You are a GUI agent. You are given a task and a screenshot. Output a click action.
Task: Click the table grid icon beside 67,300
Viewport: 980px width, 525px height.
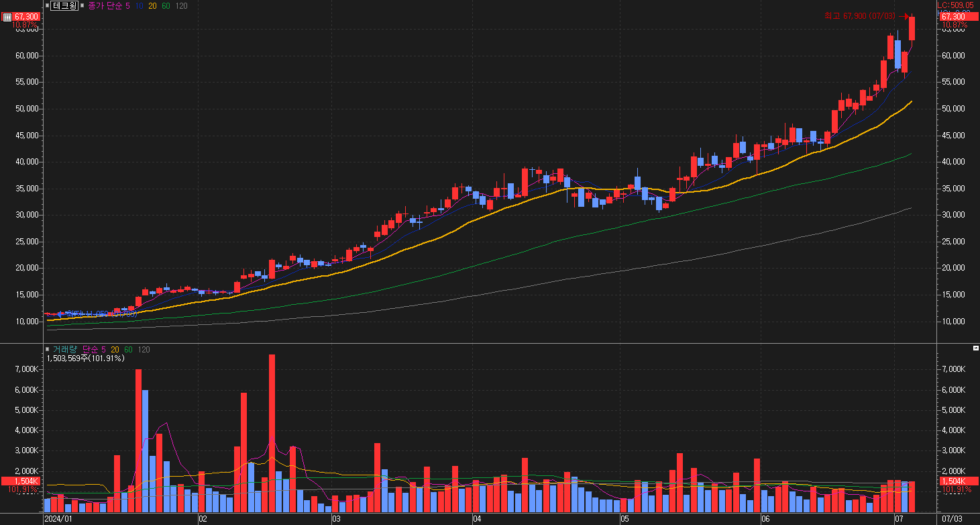click(7, 17)
